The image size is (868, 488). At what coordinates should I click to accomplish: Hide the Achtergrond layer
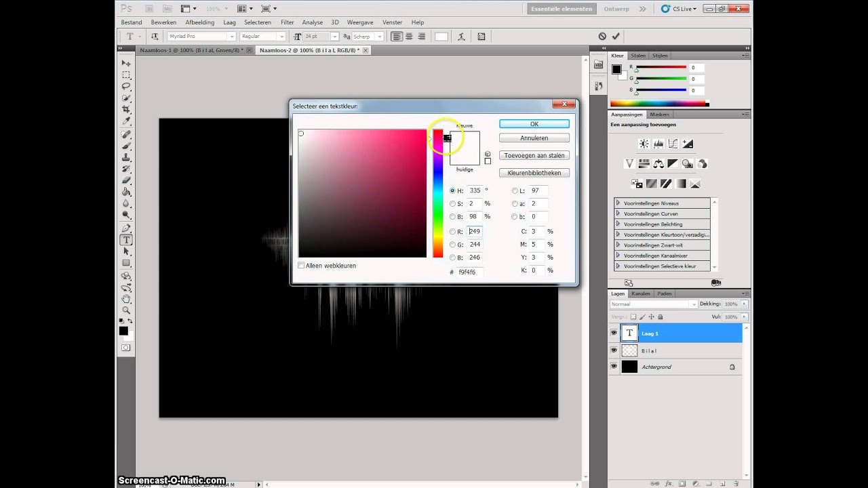(614, 367)
